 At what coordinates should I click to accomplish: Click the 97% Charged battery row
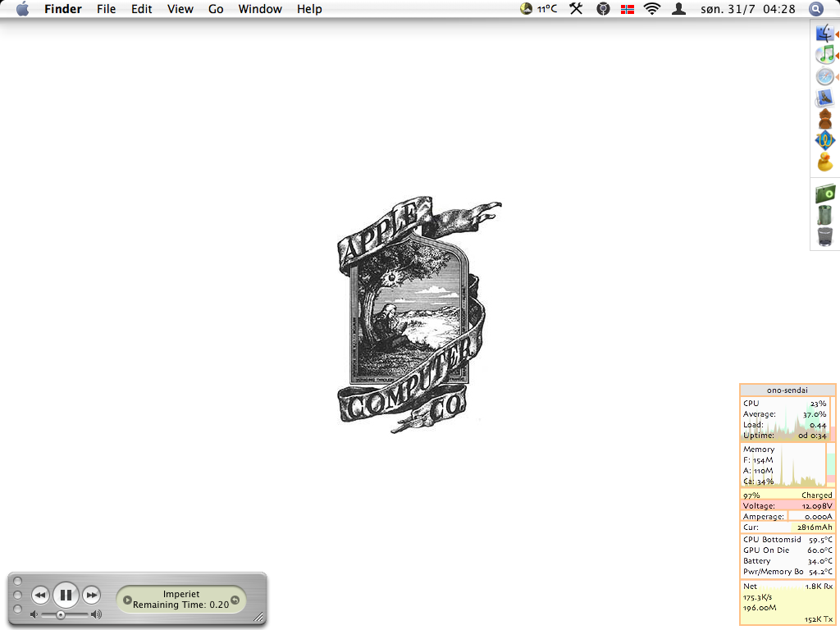pyautogui.click(x=787, y=495)
